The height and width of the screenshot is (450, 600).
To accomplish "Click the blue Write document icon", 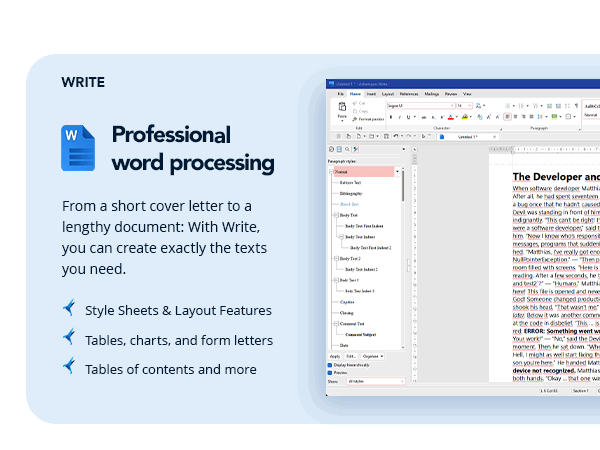I will click(x=78, y=148).
